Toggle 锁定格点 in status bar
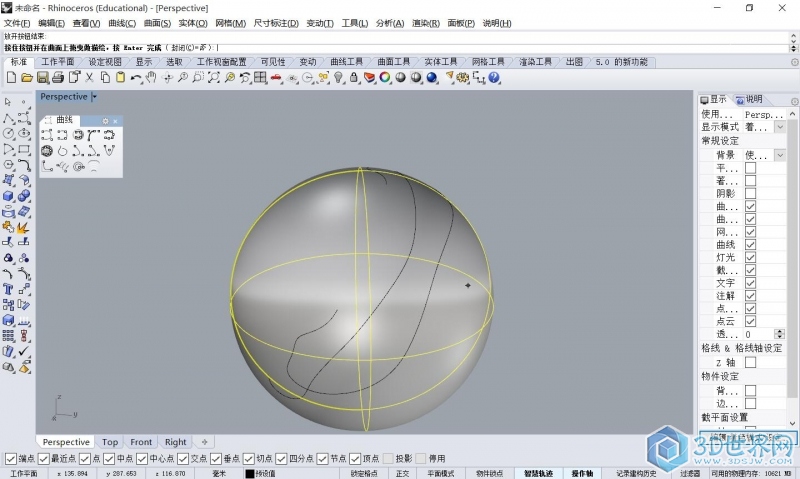The height and width of the screenshot is (479, 800). pos(364,473)
